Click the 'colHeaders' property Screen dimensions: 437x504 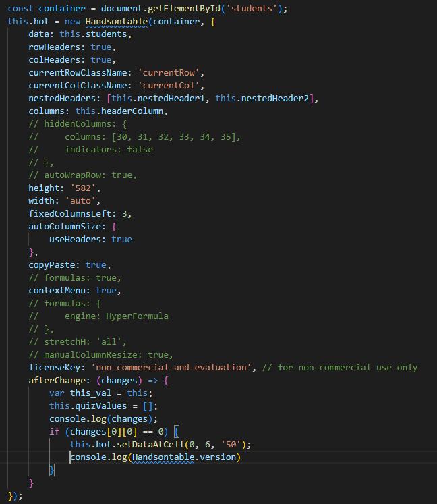[55, 60]
